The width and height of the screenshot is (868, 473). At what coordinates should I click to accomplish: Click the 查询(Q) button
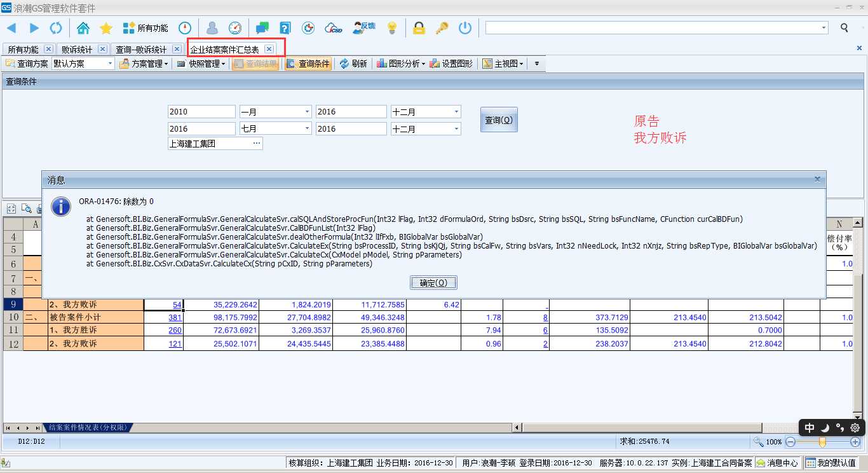click(x=499, y=120)
